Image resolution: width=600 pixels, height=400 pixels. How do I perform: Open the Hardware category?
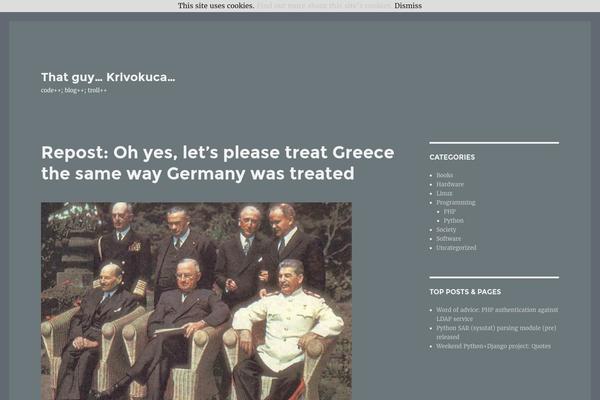(x=450, y=184)
